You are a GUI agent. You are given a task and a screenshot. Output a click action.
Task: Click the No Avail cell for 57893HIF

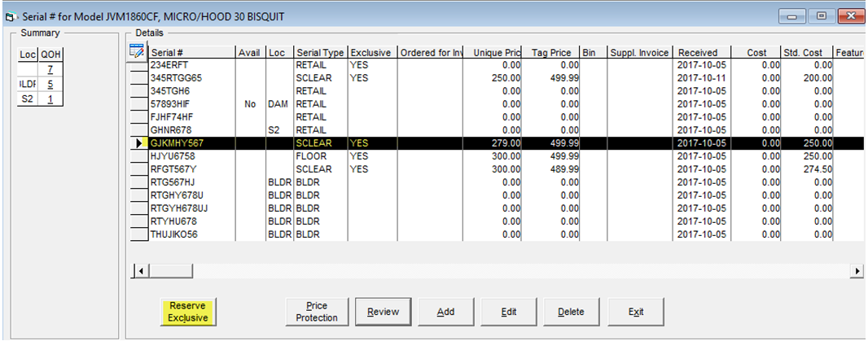tap(251, 104)
